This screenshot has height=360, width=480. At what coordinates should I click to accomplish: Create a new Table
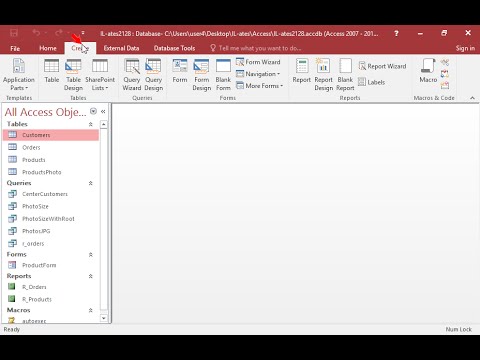(52, 71)
